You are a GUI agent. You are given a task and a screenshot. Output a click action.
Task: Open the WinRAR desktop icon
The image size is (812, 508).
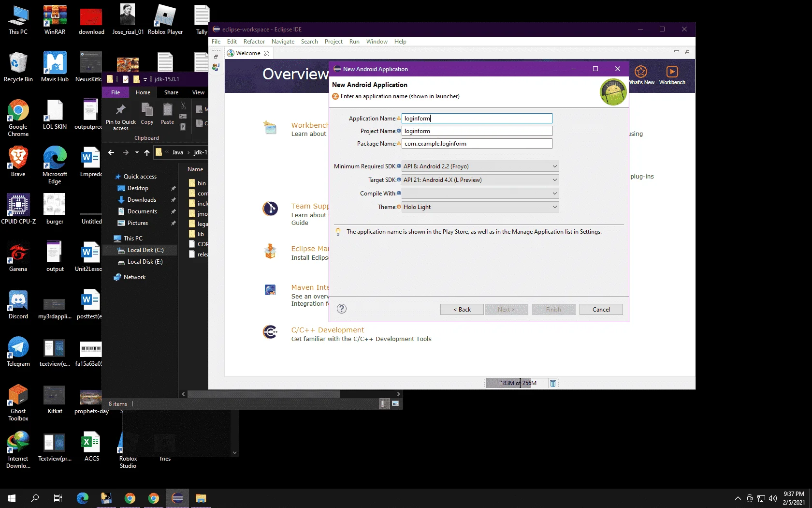(x=55, y=15)
